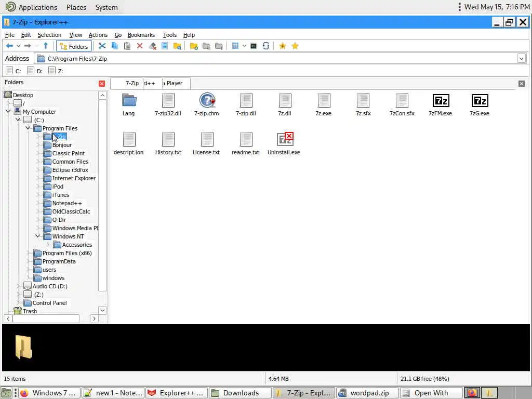Select iTunes folder in tree

pyautogui.click(x=61, y=195)
